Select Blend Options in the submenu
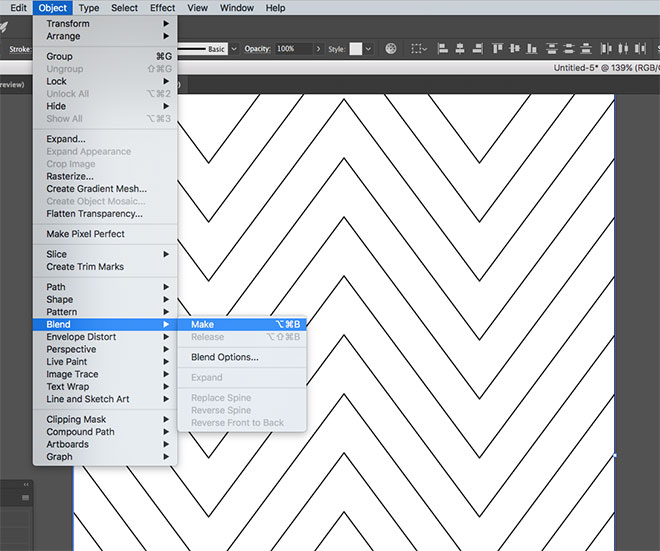The image size is (660, 551). click(224, 357)
